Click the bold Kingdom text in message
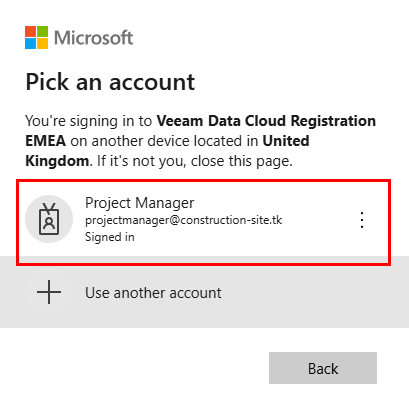This screenshot has width=409, height=413. click(57, 161)
